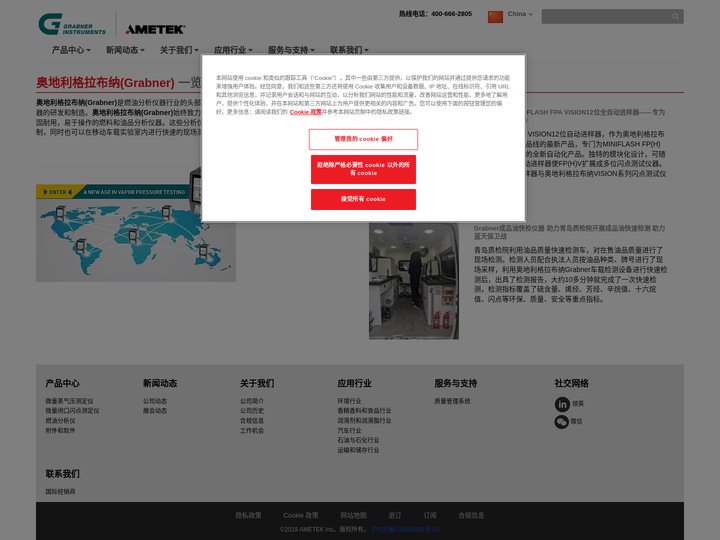Open footer link 附件和软件
Image resolution: width=720 pixels, height=540 pixels.
60,431
